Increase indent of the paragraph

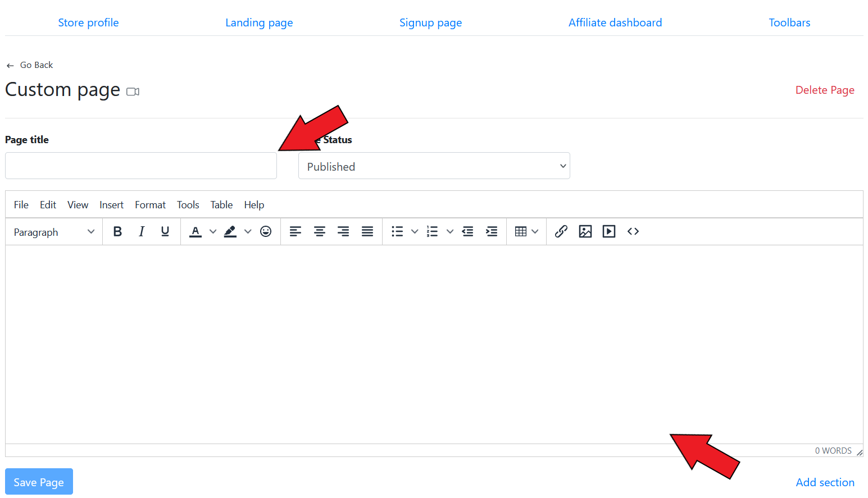coord(492,231)
